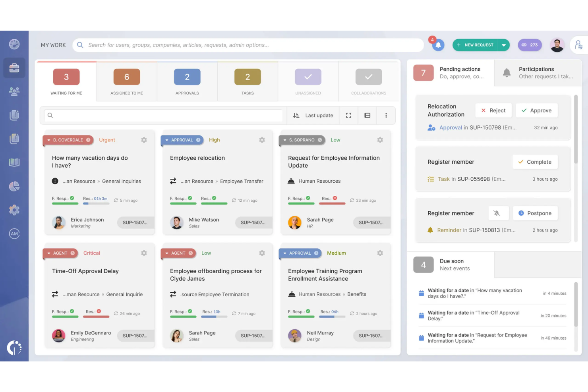Open the notifications bell showing 4 alerts
The height and width of the screenshot is (392, 588).
pyautogui.click(x=437, y=44)
